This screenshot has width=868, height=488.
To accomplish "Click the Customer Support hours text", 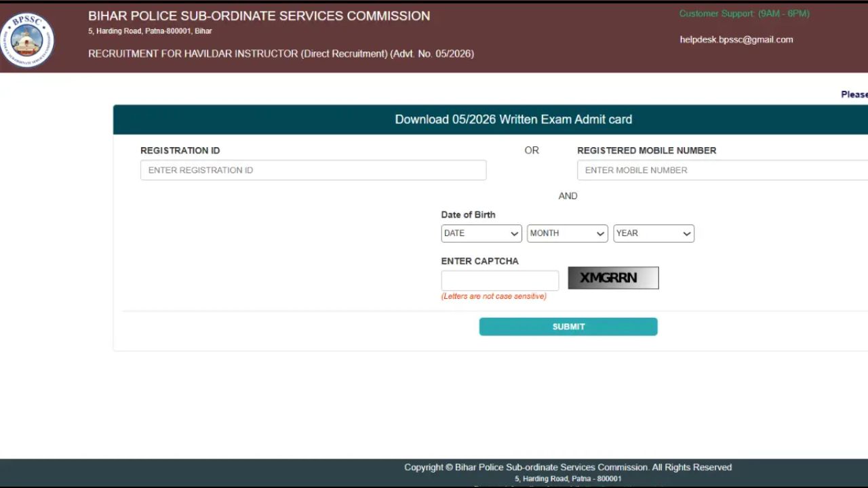I will 745,14.
